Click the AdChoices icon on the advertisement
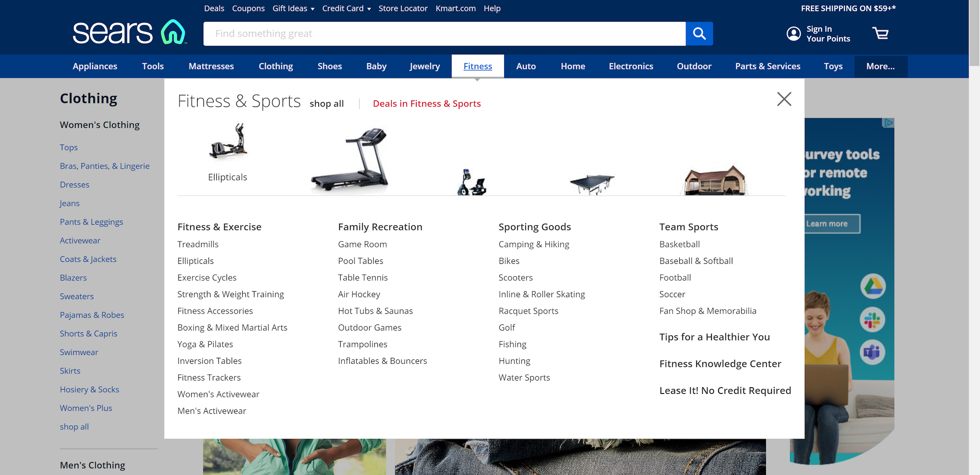Image resolution: width=980 pixels, height=475 pixels. (888, 123)
